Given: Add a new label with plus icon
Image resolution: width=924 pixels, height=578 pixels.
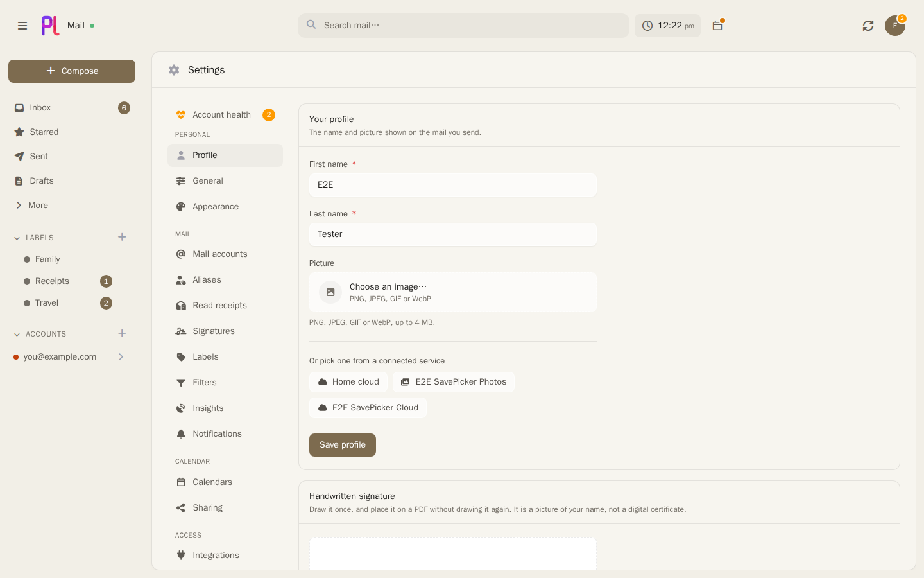Looking at the screenshot, I should [122, 238].
